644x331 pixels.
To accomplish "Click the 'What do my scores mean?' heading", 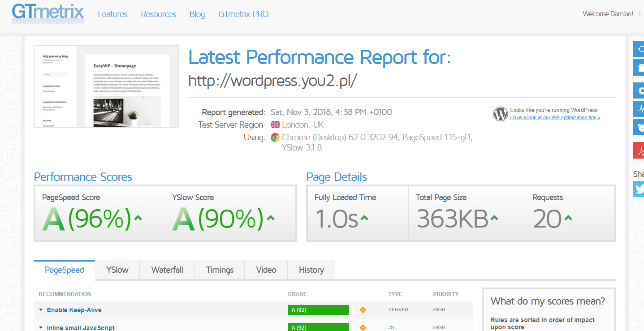I will 548,301.
